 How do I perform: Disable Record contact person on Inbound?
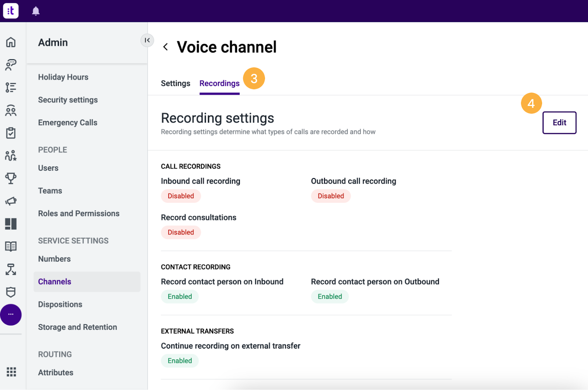click(x=180, y=296)
